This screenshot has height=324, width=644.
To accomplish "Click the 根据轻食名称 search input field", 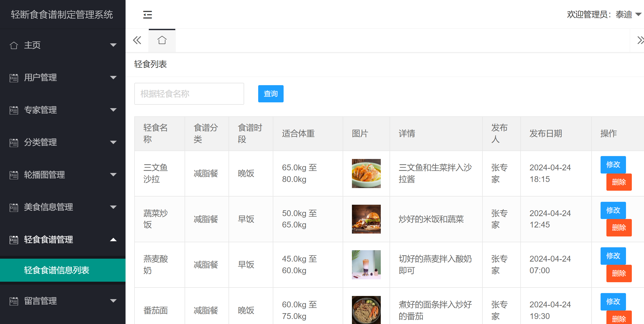I will point(189,94).
